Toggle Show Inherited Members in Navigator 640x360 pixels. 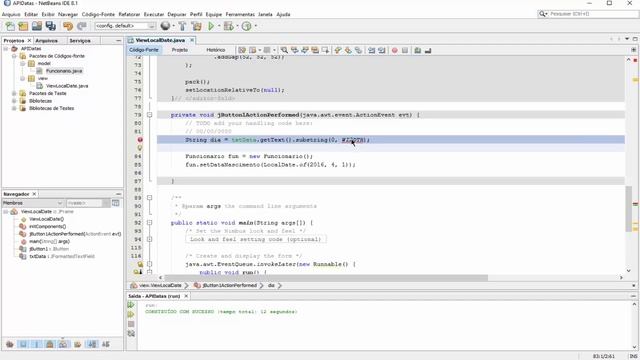[10, 344]
